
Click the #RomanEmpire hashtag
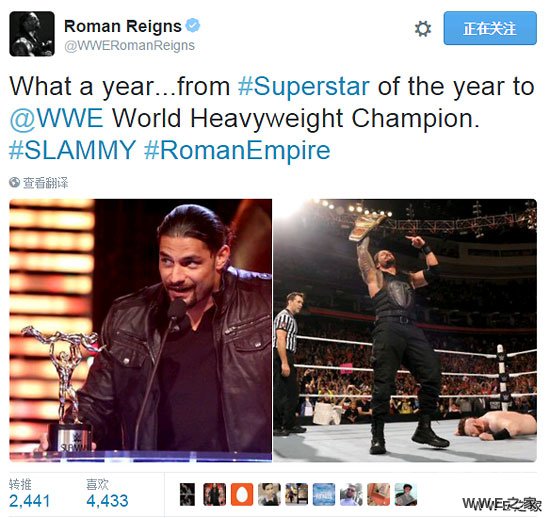[237, 150]
